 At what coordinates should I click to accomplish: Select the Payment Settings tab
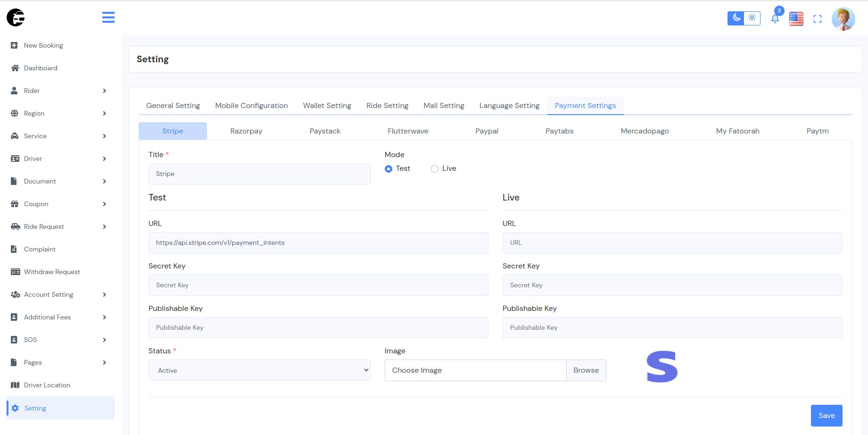(x=585, y=106)
